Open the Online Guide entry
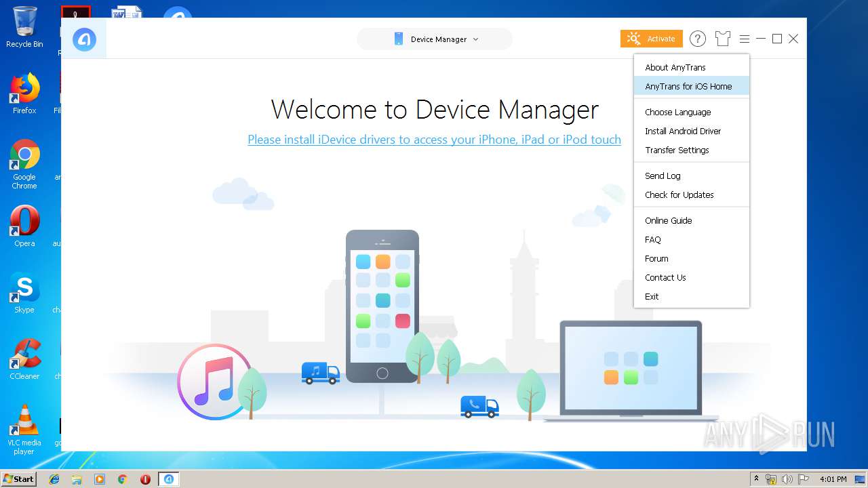This screenshot has width=868, height=488. point(692,220)
